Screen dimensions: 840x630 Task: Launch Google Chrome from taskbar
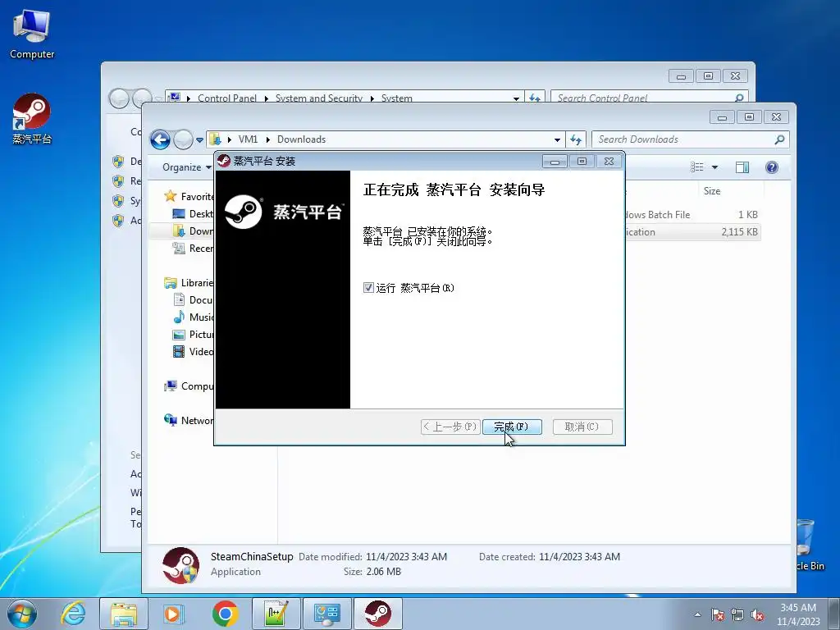tap(225, 614)
